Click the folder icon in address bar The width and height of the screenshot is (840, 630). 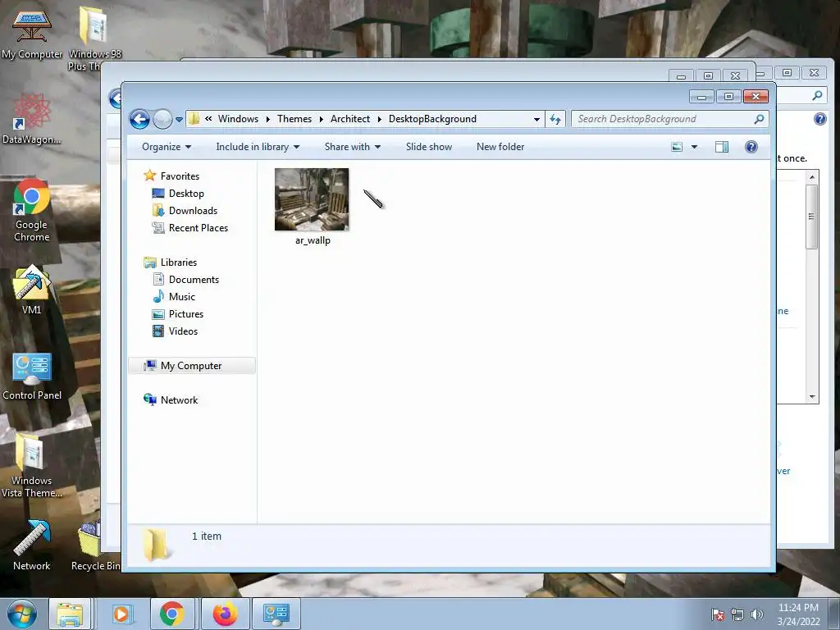pyautogui.click(x=194, y=119)
